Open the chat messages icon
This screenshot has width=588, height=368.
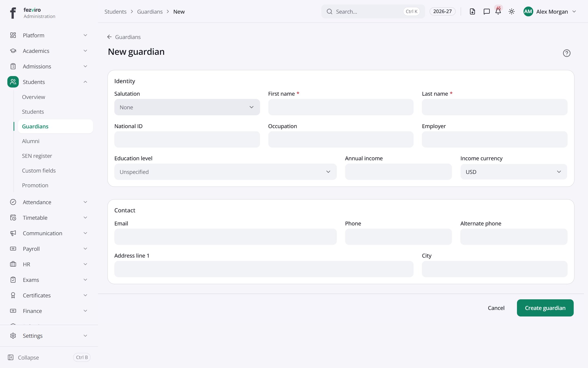[x=486, y=11]
